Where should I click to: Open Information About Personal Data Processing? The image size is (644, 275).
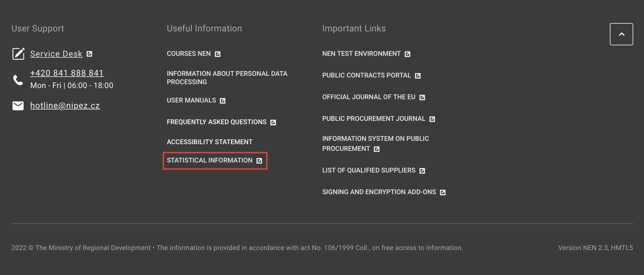pos(227,78)
